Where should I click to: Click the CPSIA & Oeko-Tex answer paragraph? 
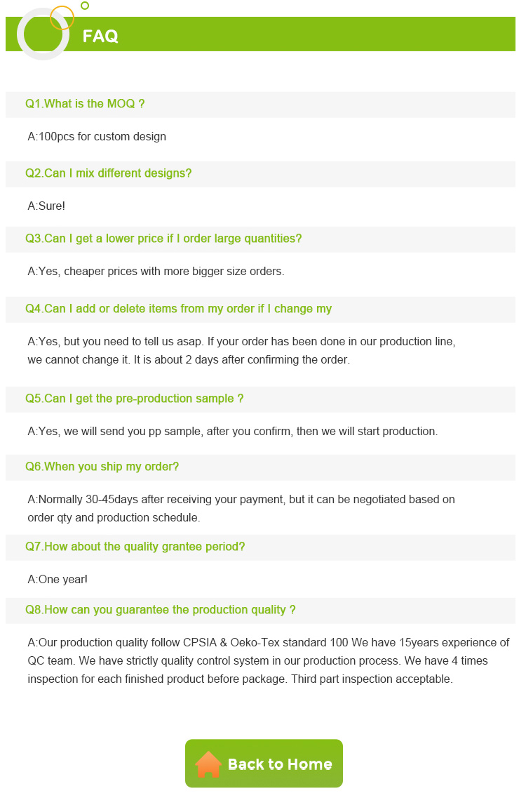[x=268, y=661]
